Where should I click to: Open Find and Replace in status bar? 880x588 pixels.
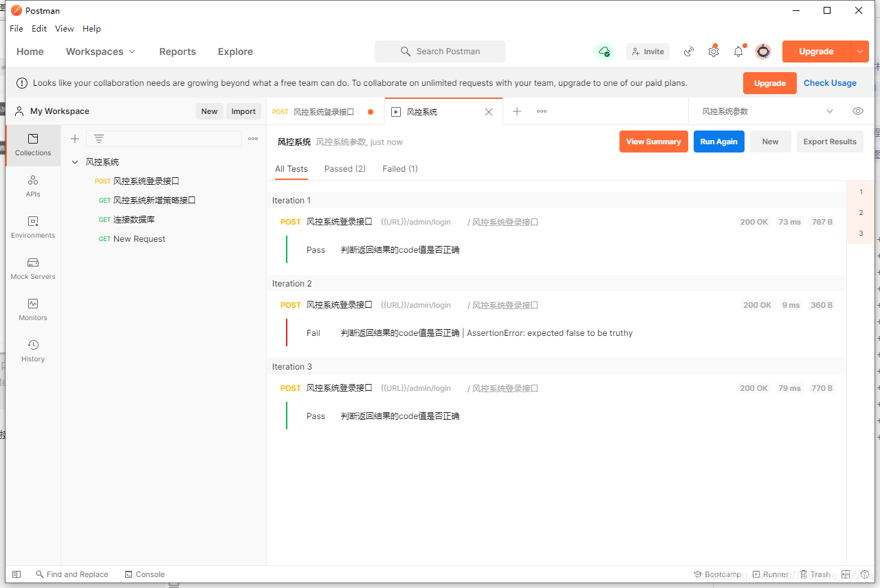[x=71, y=574]
